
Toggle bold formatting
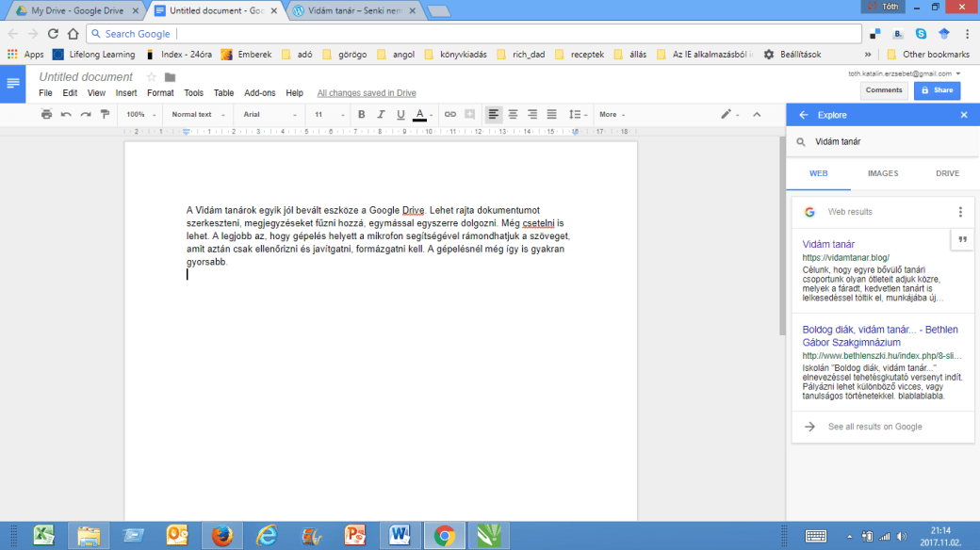tap(361, 115)
